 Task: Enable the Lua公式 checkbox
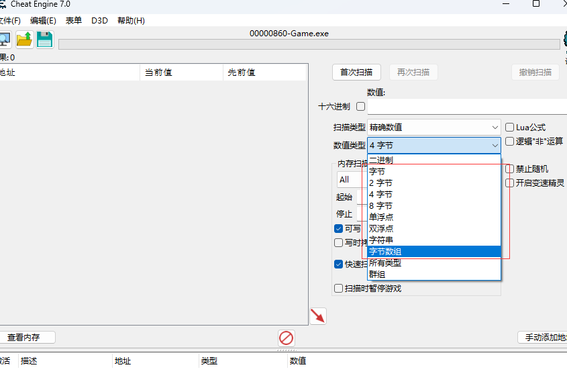pos(509,127)
